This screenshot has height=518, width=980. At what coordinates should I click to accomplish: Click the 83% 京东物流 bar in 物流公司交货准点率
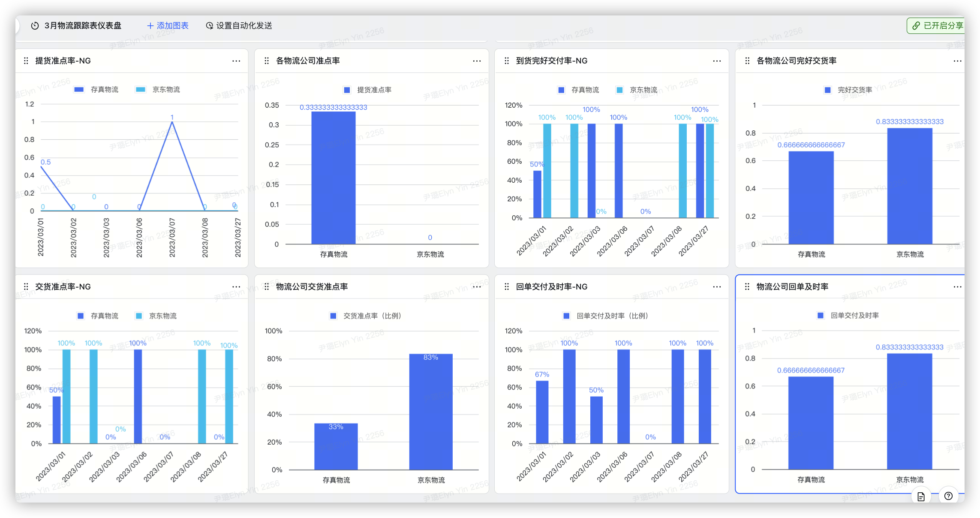click(430, 412)
